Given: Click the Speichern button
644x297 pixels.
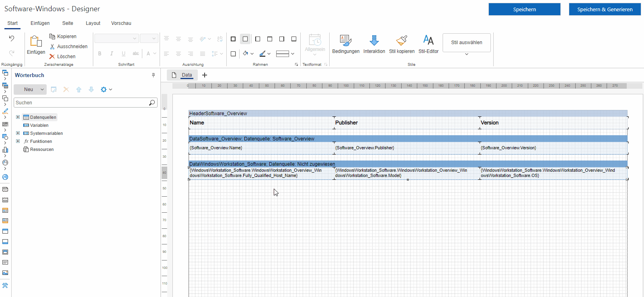Looking at the screenshot, I should coord(524,9).
